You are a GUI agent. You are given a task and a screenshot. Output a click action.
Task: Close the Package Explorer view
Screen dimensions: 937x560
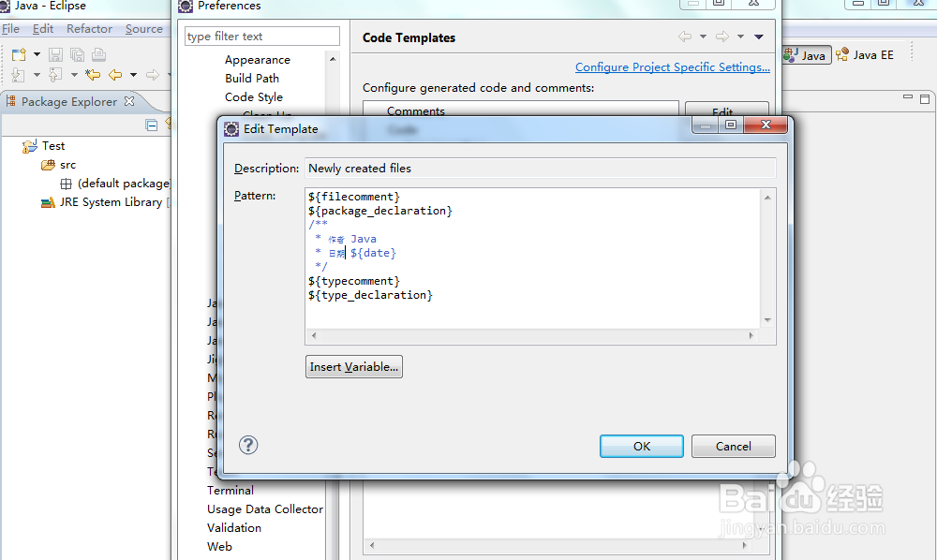coord(129,101)
